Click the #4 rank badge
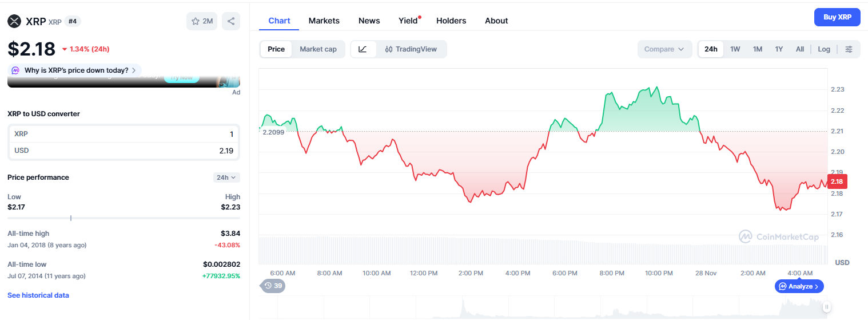 click(73, 21)
